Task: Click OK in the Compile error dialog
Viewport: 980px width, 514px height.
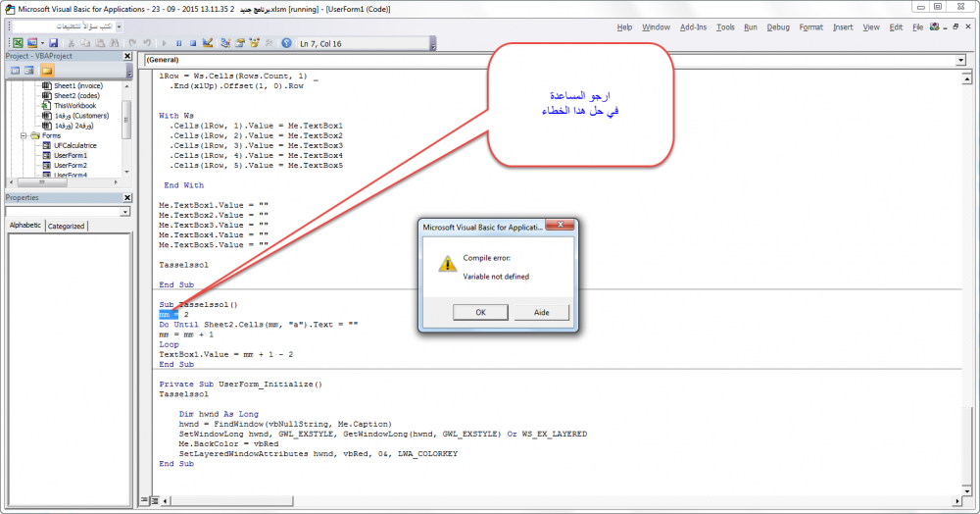Action: 480,312
